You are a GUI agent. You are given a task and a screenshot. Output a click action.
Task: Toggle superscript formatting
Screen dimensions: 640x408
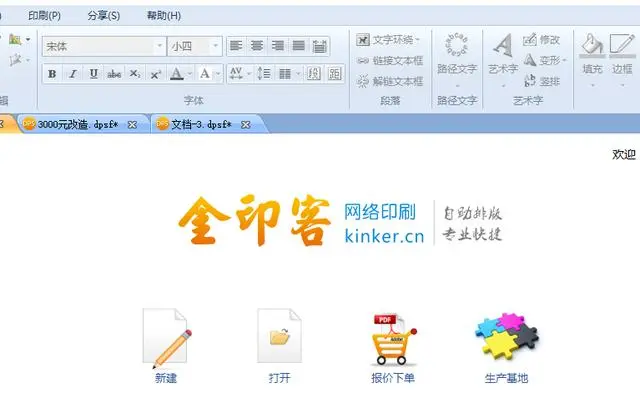coord(156,74)
